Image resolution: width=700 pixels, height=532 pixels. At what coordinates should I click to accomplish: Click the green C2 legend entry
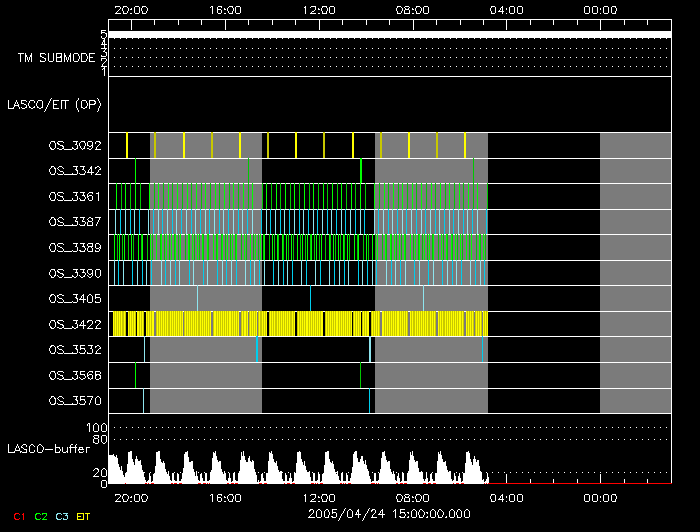tap(40, 517)
